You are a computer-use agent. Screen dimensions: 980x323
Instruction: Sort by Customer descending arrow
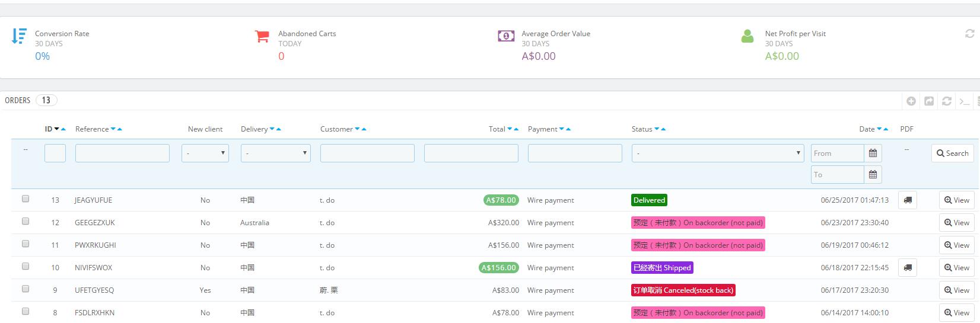[x=357, y=129]
